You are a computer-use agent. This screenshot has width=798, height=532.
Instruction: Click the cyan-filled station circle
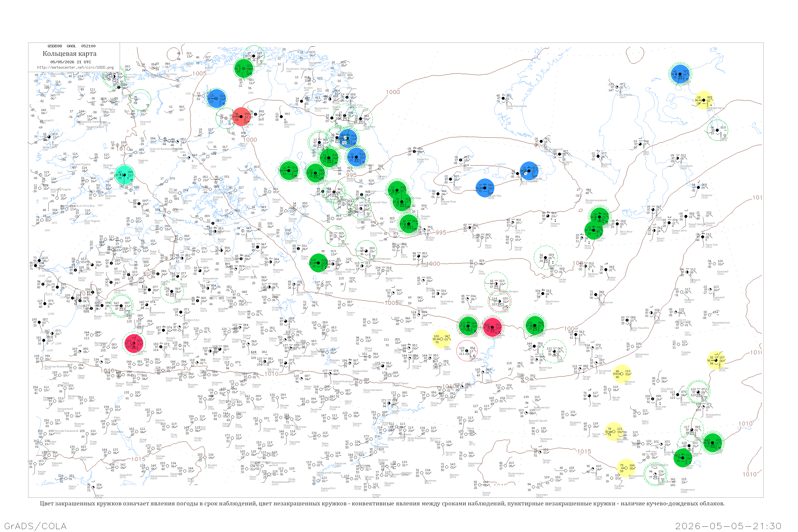[x=124, y=175]
